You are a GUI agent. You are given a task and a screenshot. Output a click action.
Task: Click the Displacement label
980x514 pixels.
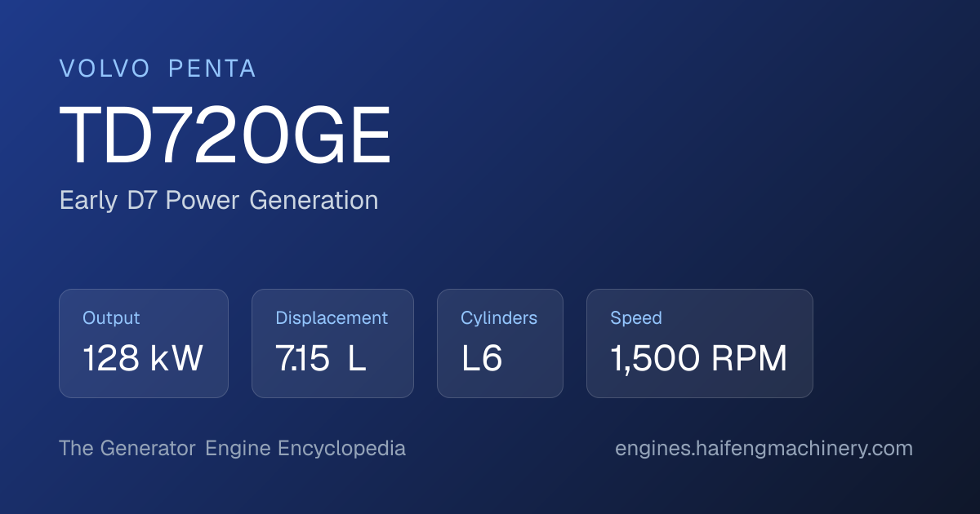(332, 318)
